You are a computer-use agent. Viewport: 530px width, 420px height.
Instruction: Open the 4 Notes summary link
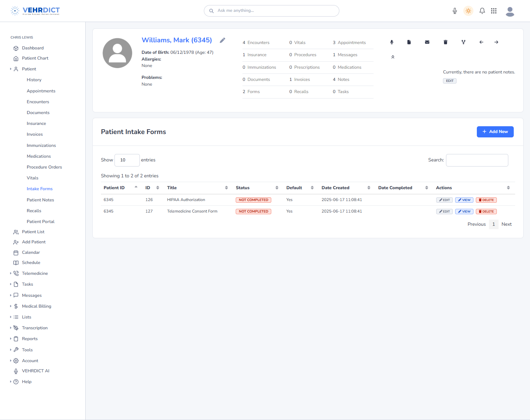click(x=341, y=80)
